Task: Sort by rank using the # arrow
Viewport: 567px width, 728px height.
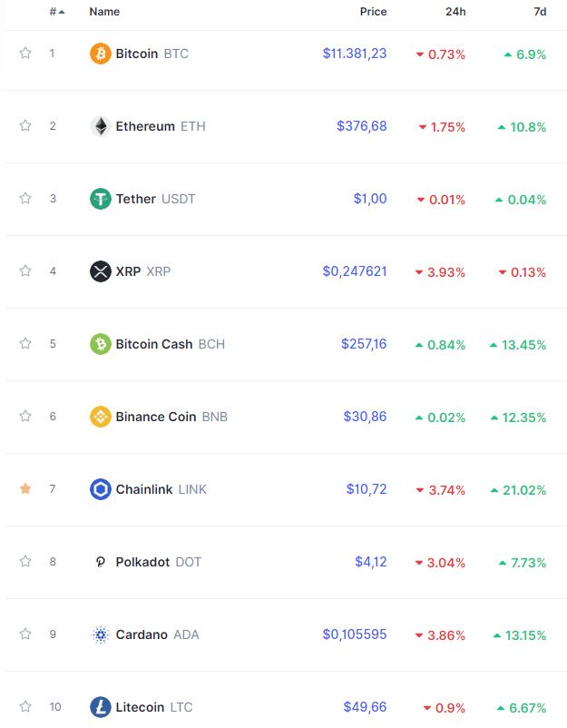Action: 57,12
